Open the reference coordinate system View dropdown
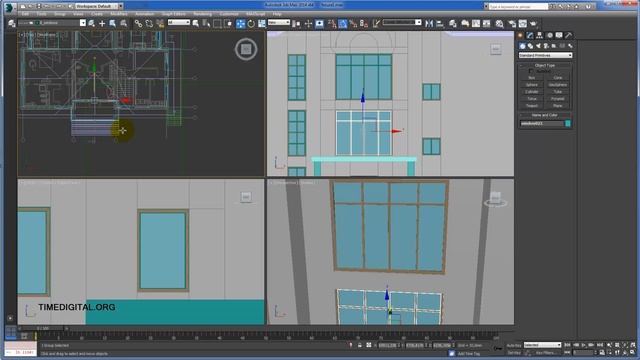This screenshot has height=360, width=640. (279, 22)
